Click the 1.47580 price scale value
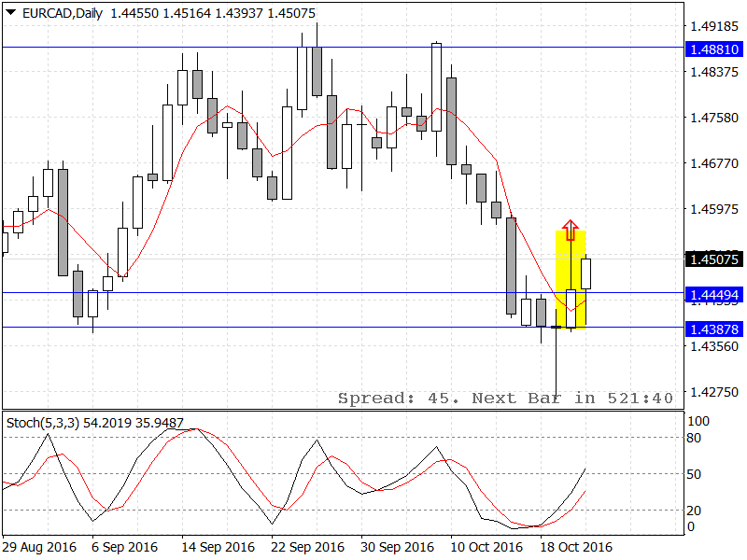This screenshot has height=560, width=747. 714,118
